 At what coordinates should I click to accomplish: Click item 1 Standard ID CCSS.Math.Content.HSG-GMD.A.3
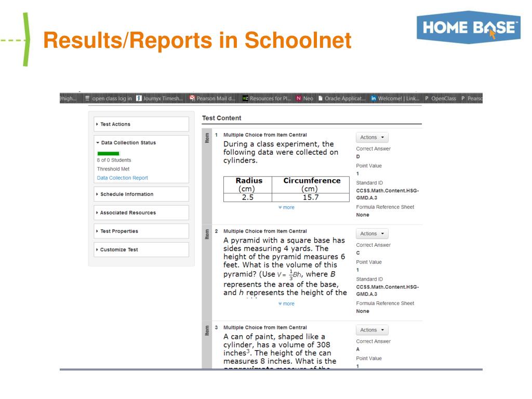click(388, 194)
